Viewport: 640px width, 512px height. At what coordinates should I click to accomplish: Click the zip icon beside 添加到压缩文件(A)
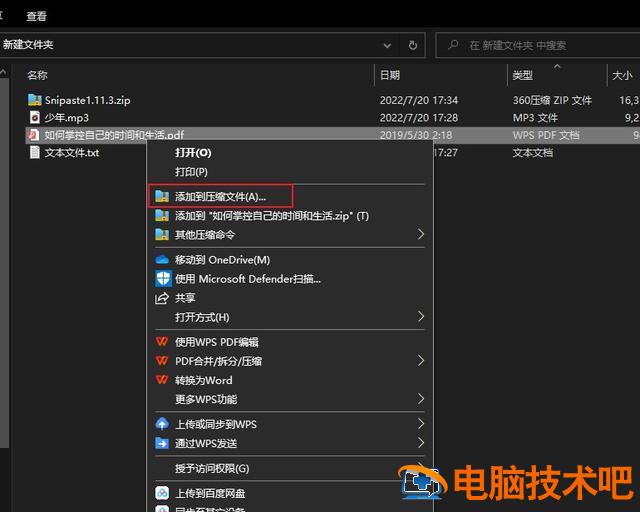coord(162,196)
